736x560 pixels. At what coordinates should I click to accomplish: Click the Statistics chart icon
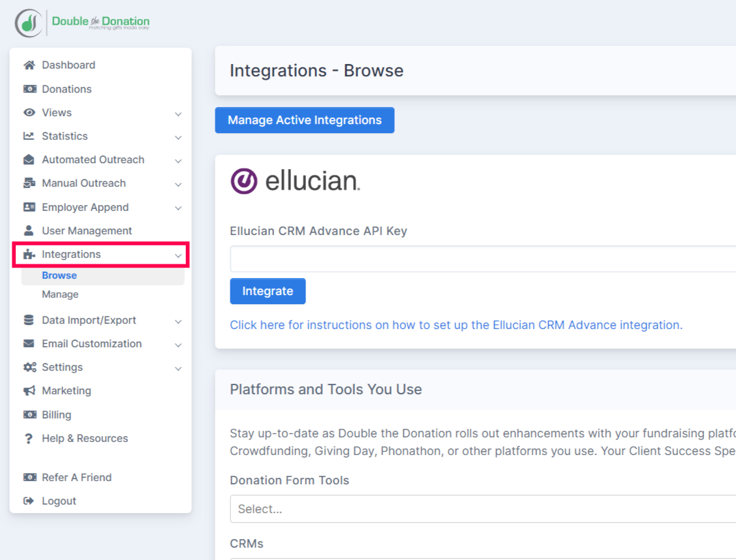[29, 136]
